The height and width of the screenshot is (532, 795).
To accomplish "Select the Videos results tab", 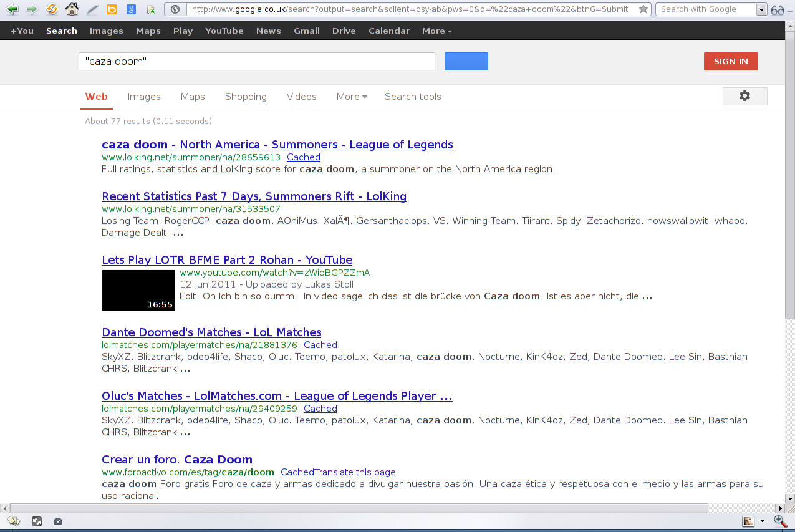I will [x=301, y=97].
